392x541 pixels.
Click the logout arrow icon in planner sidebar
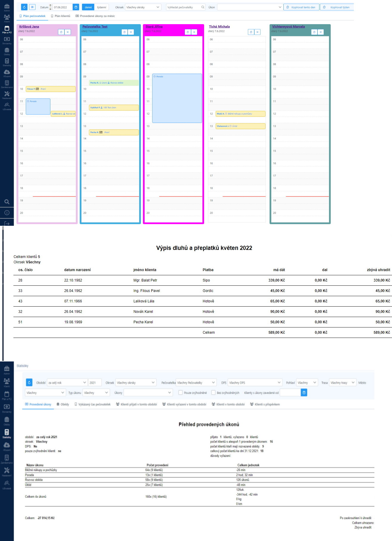tap(7, 223)
